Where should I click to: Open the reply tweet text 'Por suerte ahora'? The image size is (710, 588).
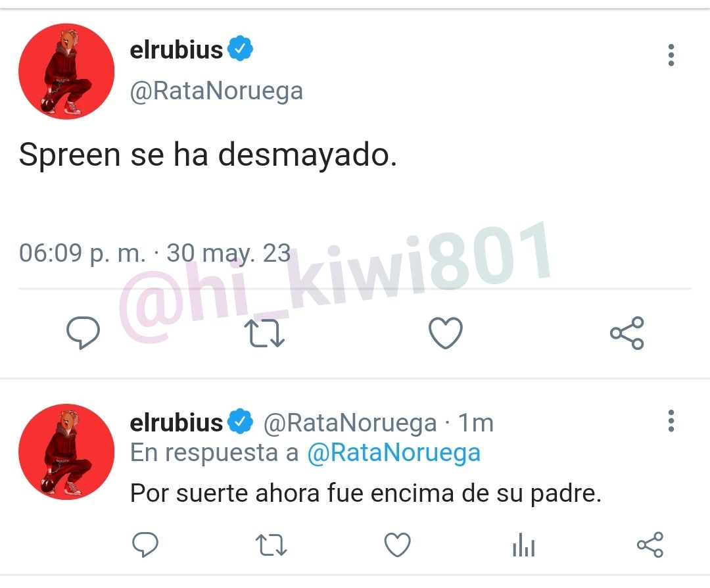(x=366, y=493)
